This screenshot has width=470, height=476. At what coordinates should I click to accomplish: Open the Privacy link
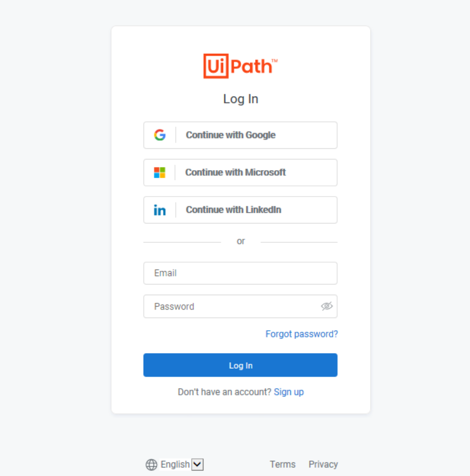(x=323, y=464)
